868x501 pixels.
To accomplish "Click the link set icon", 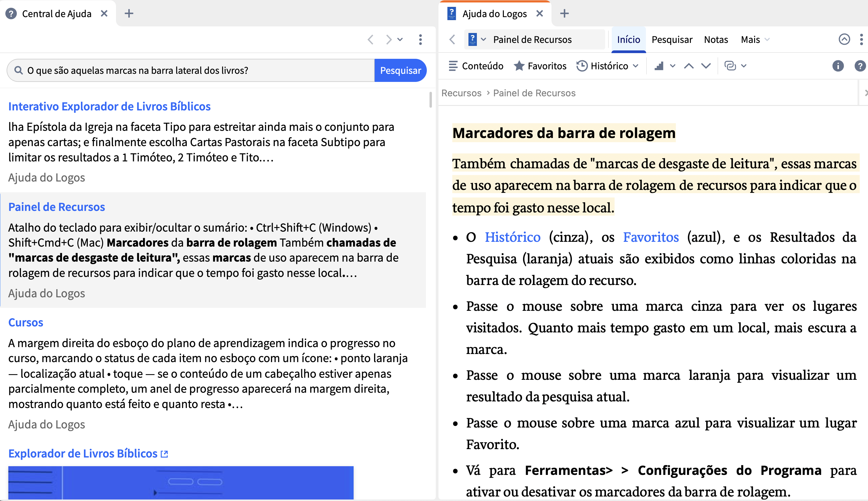I will tap(730, 66).
